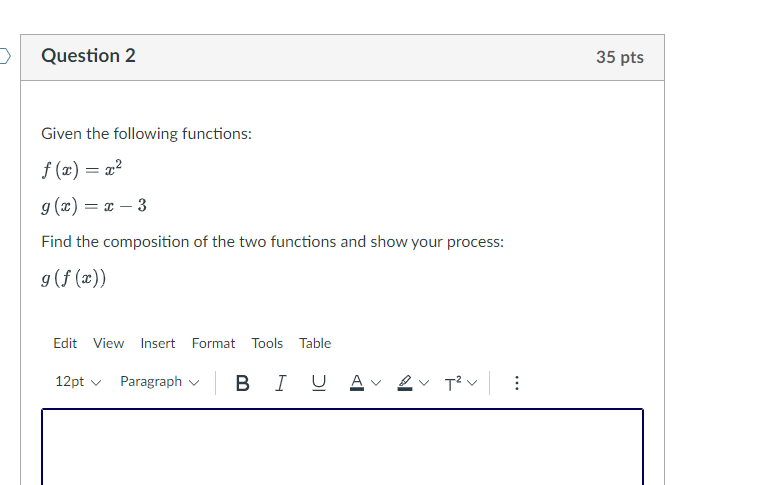The width and height of the screenshot is (771, 485).
Task: Open the Table menu
Action: pyautogui.click(x=315, y=343)
